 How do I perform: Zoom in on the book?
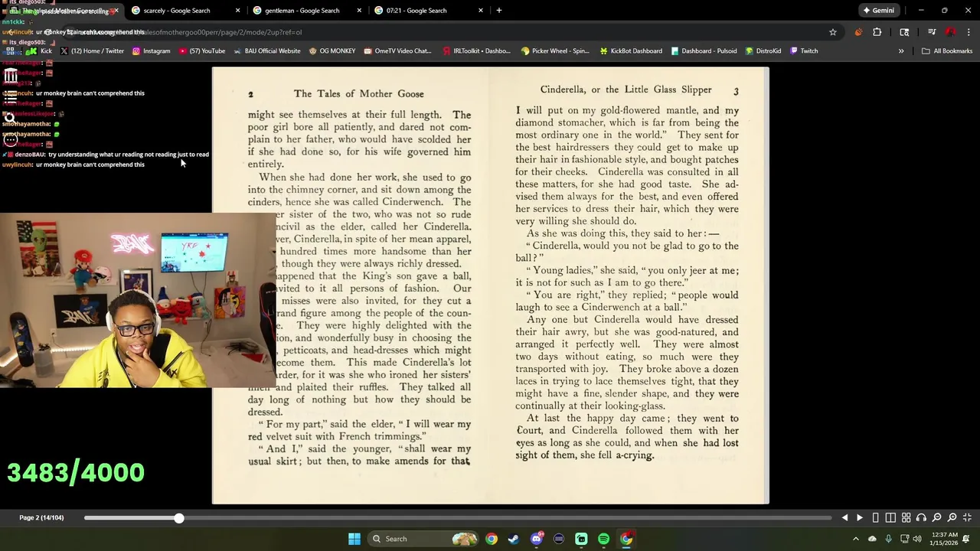[x=952, y=518]
